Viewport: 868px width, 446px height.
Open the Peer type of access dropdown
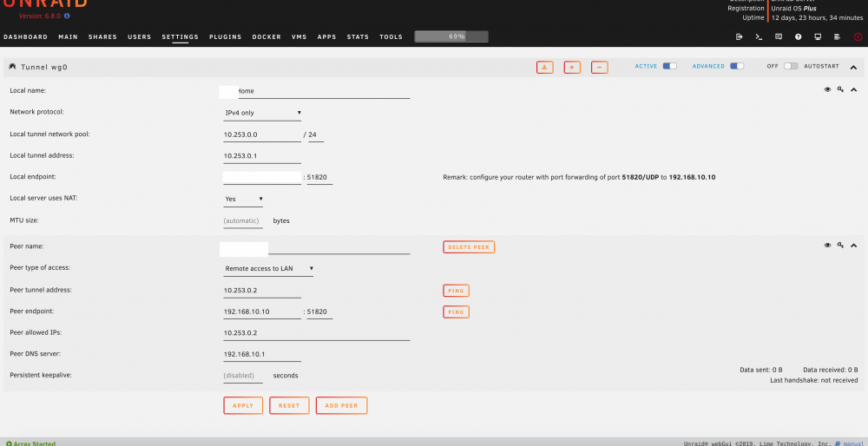click(268, 269)
